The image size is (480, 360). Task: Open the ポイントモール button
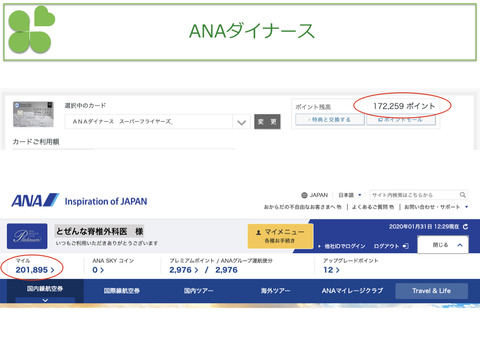[401, 120]
